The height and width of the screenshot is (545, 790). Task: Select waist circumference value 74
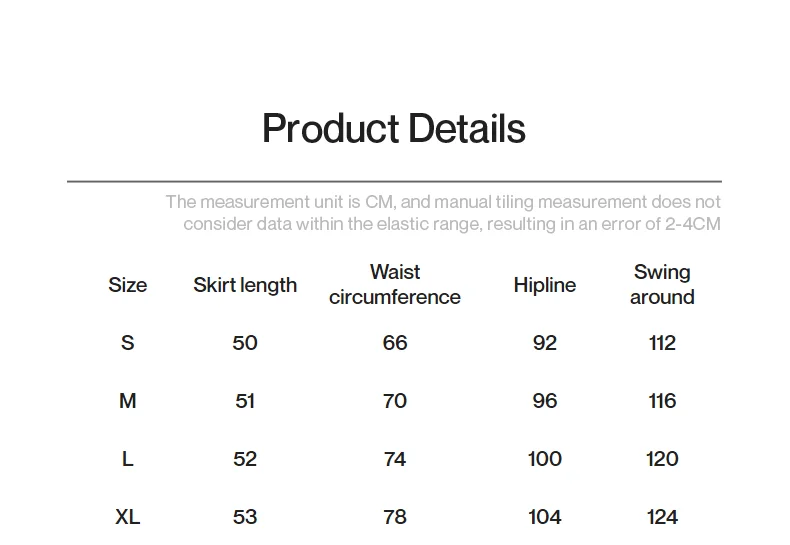(395, 459)
